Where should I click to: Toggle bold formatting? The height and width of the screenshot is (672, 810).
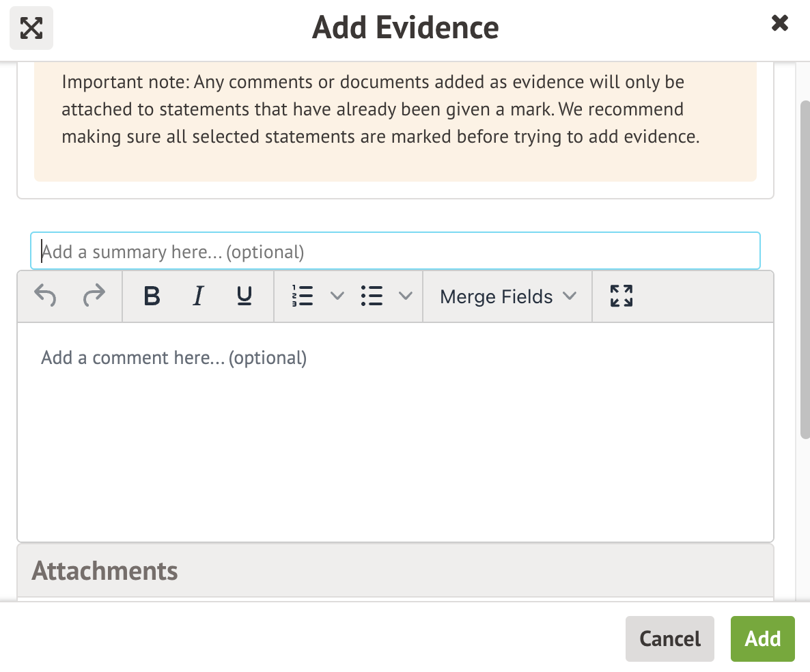152,296
